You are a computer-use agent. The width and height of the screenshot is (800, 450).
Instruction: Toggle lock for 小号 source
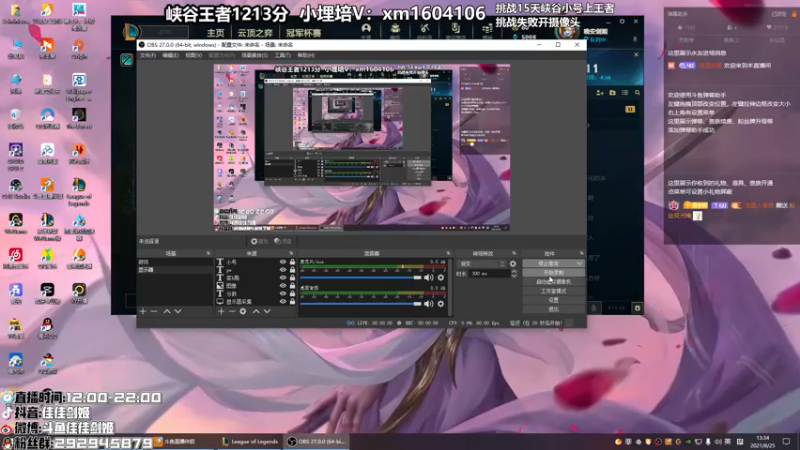[x=292, y=262]
